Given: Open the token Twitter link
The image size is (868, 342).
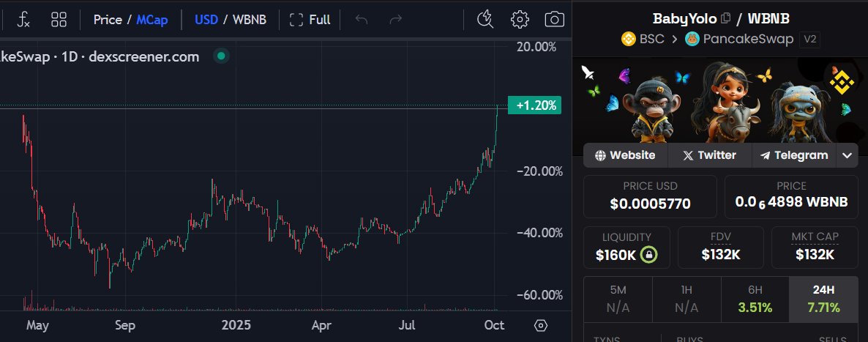Looking at the screenshot, I should 709,155.
